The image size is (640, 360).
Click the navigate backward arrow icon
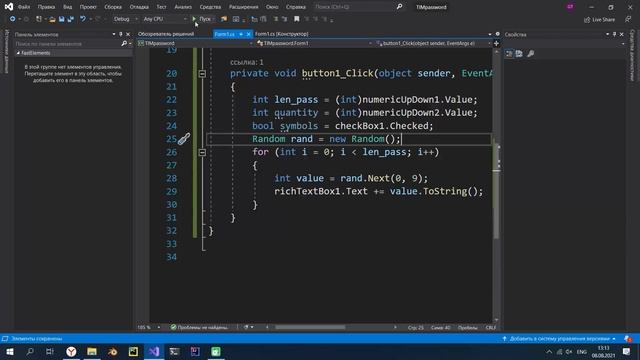(x=12, y=19)
